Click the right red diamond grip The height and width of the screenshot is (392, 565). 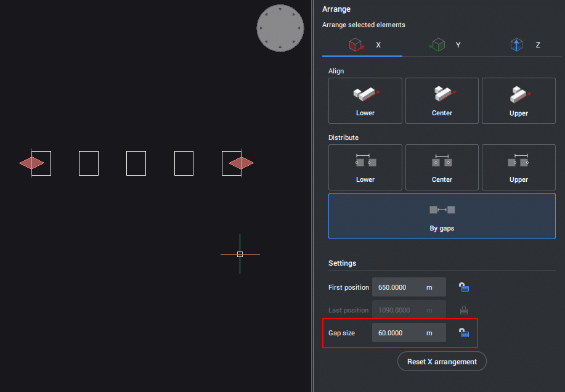tap(241, 163)
